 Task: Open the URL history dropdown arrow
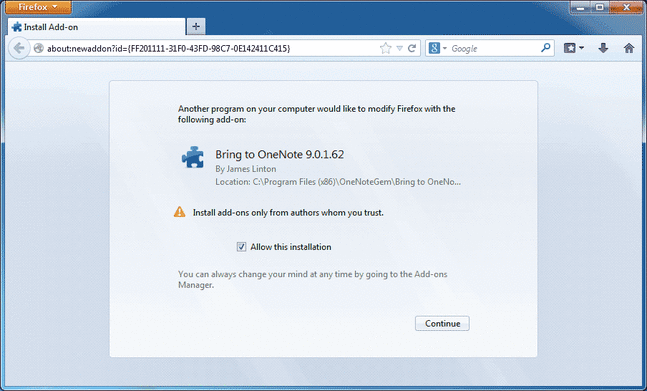point(399,48)
